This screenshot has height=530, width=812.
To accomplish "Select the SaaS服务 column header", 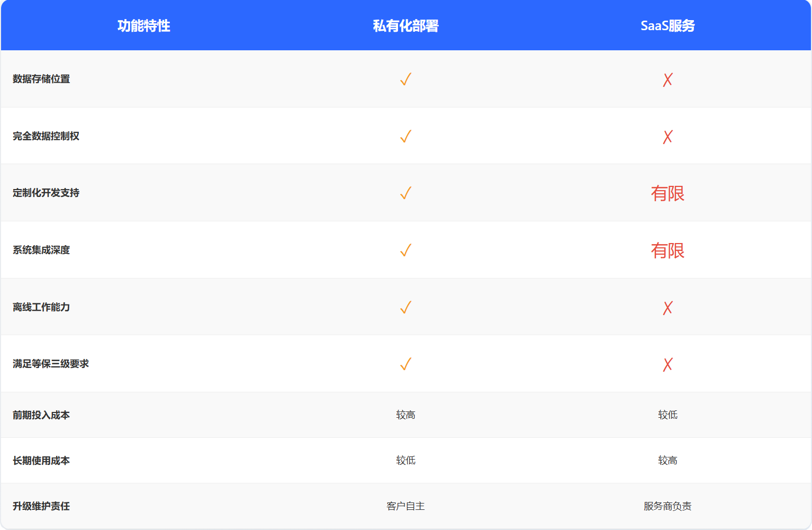I will 667,26.
